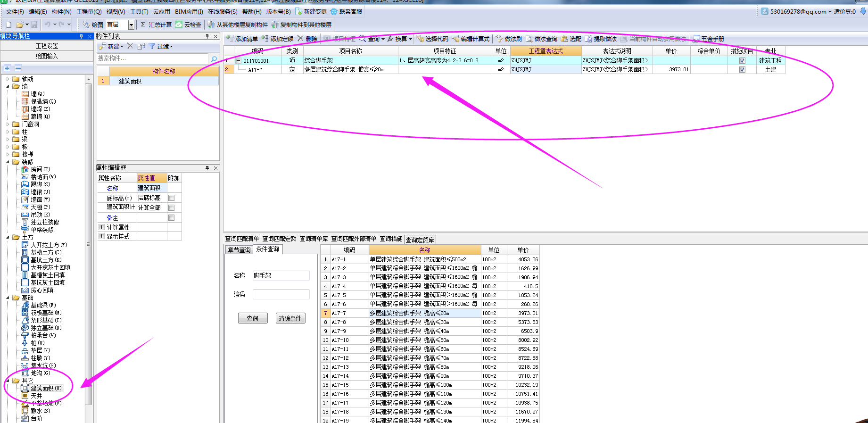This screenshot has width=868, height=423.
Task: Click the save disk icon
Action: pyautogui.click(x=34, y=25)
